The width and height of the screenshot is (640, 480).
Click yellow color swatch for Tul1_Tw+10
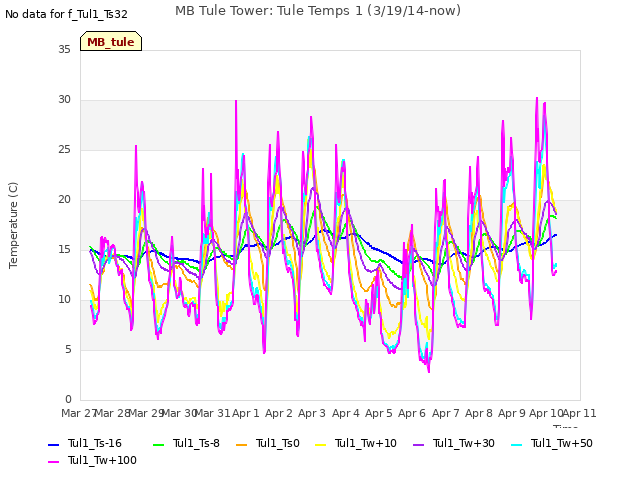tap(321, 444)
